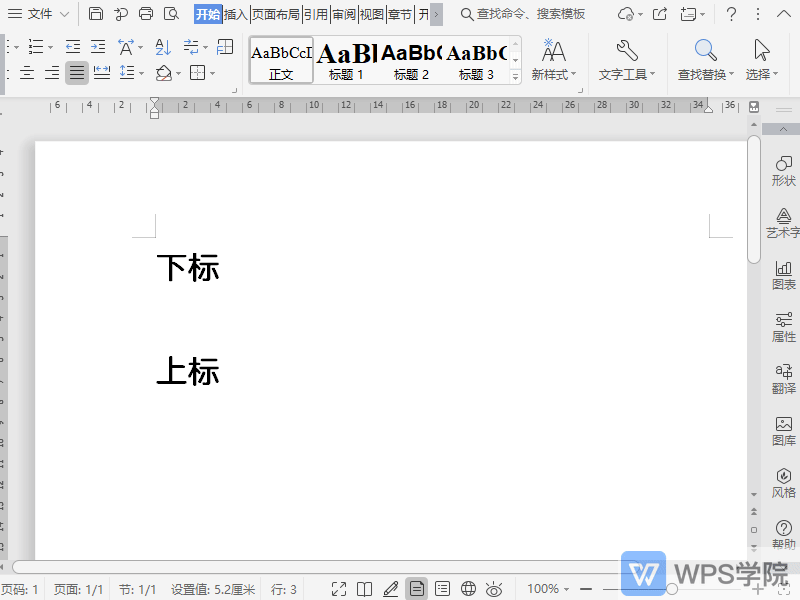This screenshot has width=800, height=600.
Task: Click the increase indent icon
Action: click(98, 47)
